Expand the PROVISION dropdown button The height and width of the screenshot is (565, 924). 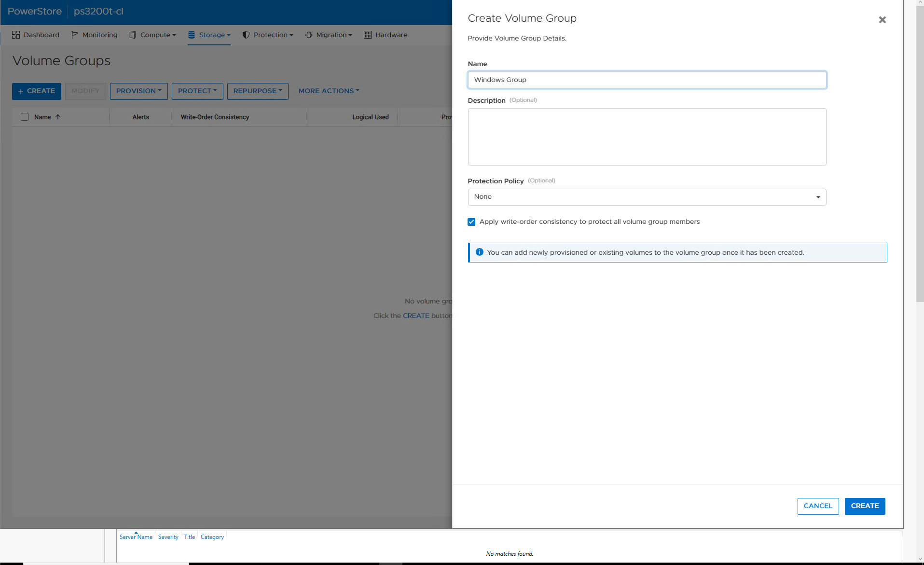tap(139, 91)
